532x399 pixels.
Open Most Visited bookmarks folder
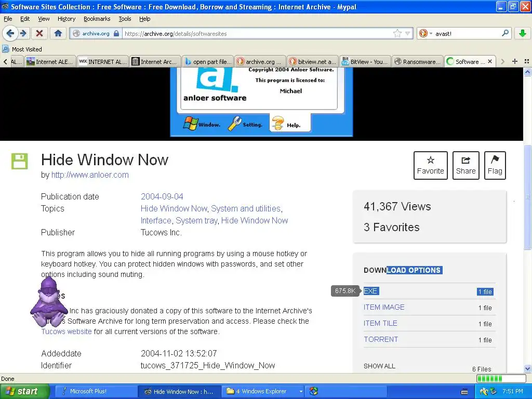point(22,49)
